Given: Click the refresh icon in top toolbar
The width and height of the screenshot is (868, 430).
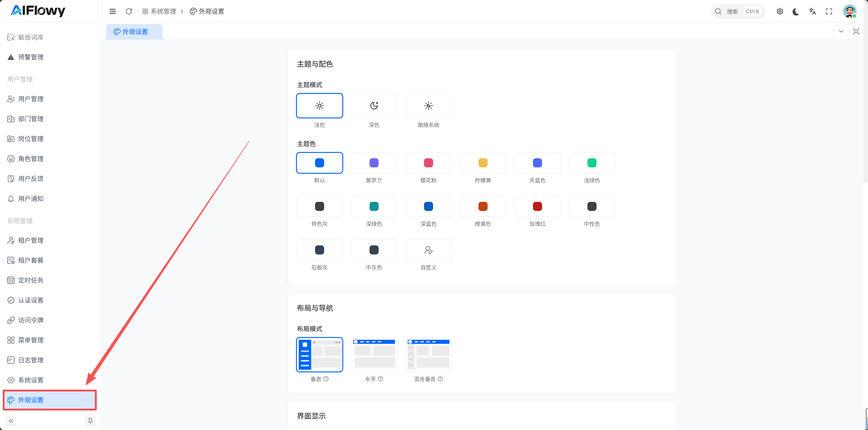Looking at the screenshot, I should pos(129,11).
